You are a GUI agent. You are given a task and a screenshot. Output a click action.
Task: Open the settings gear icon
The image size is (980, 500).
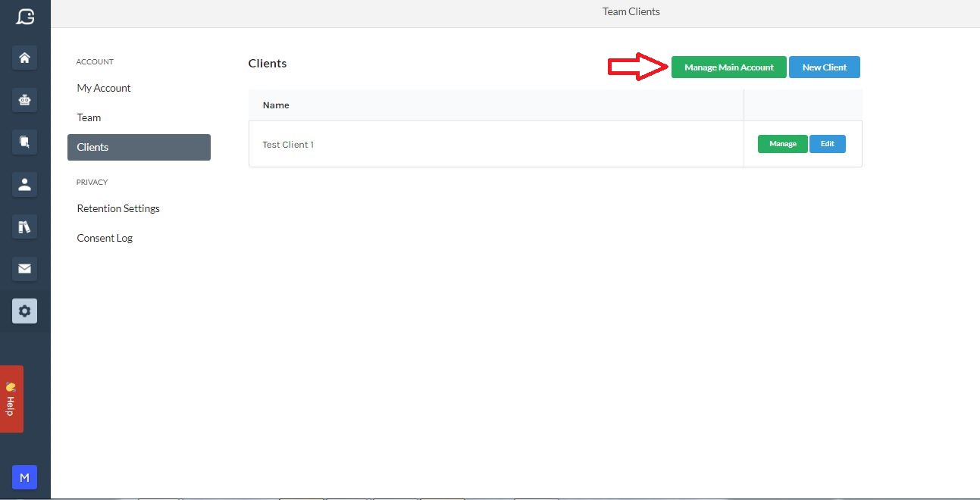click(x=25, y=311)
